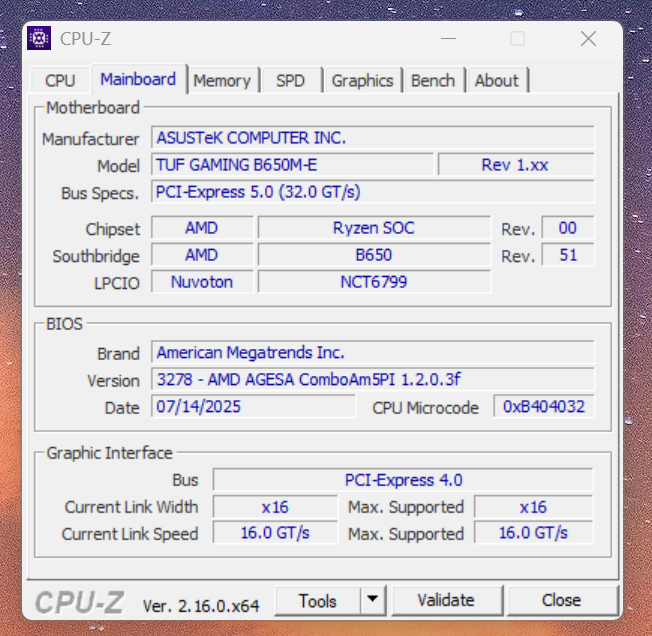Open the SPD tab
Viewport: 652px width, 636px height.
click(290, 81)
